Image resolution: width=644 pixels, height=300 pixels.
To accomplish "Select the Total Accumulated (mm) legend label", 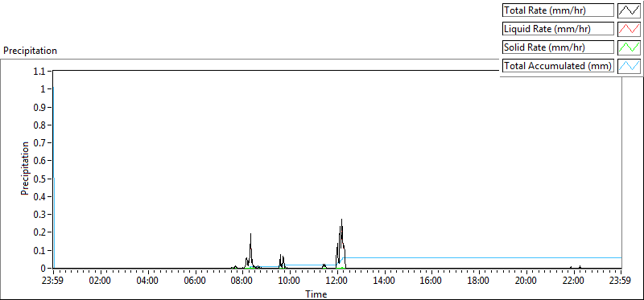I will pos(558,66).
